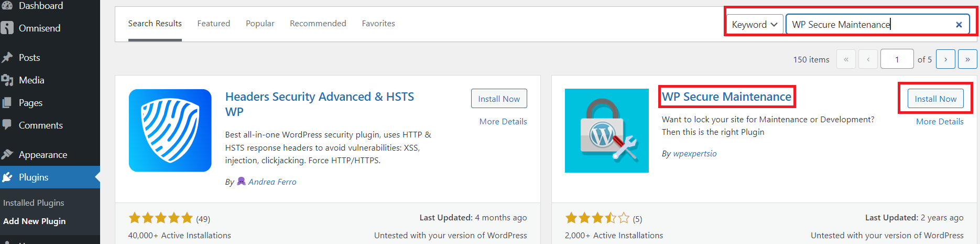This screenshot has height=244, width=980.
Task: Go to first page of results
Action: pyautogui.click(x=846, y=59)
